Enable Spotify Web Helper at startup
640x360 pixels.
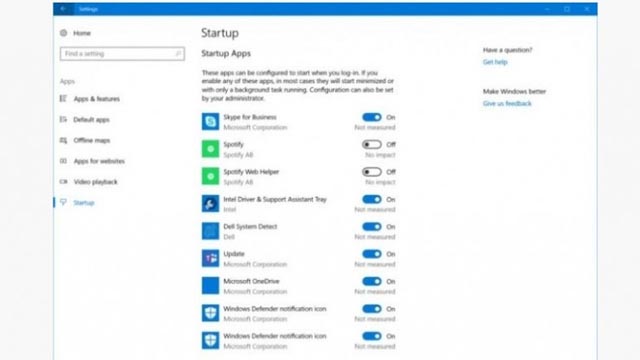click(x=371, y=172)
